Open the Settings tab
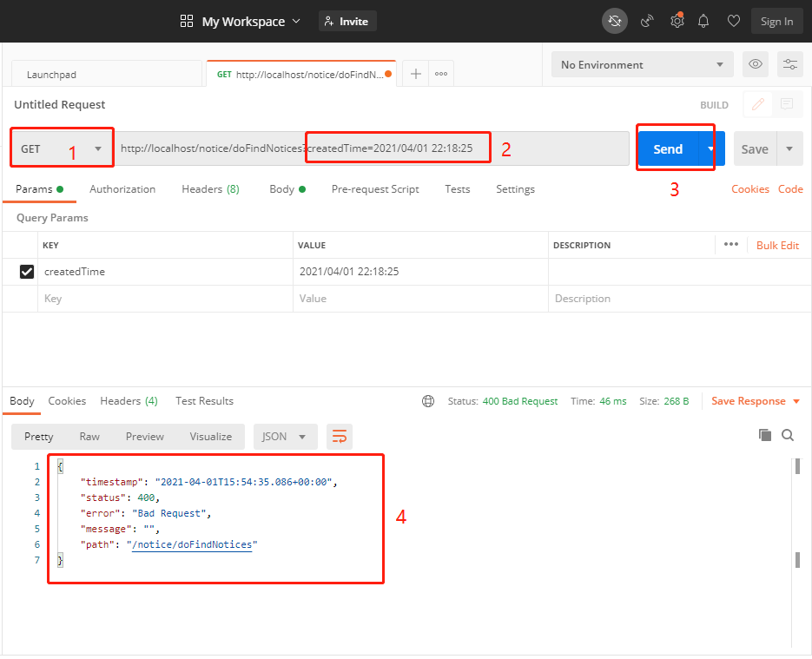The width and height of the screenshot is (812, 659). point(515,189)
